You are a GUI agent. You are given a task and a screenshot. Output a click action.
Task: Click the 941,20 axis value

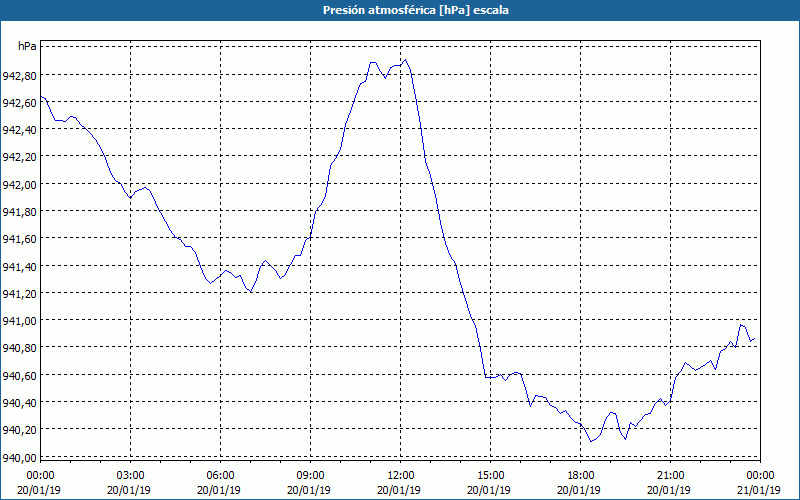click(x=19, y=294)
